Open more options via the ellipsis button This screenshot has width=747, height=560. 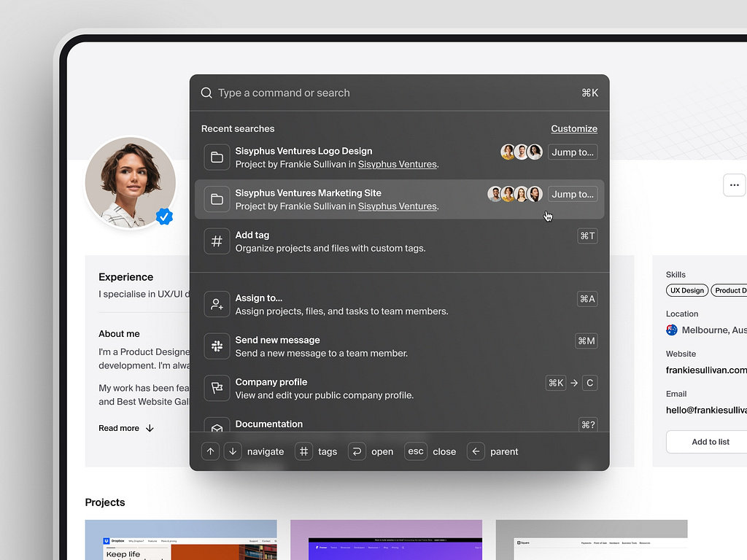coord(735,185)
